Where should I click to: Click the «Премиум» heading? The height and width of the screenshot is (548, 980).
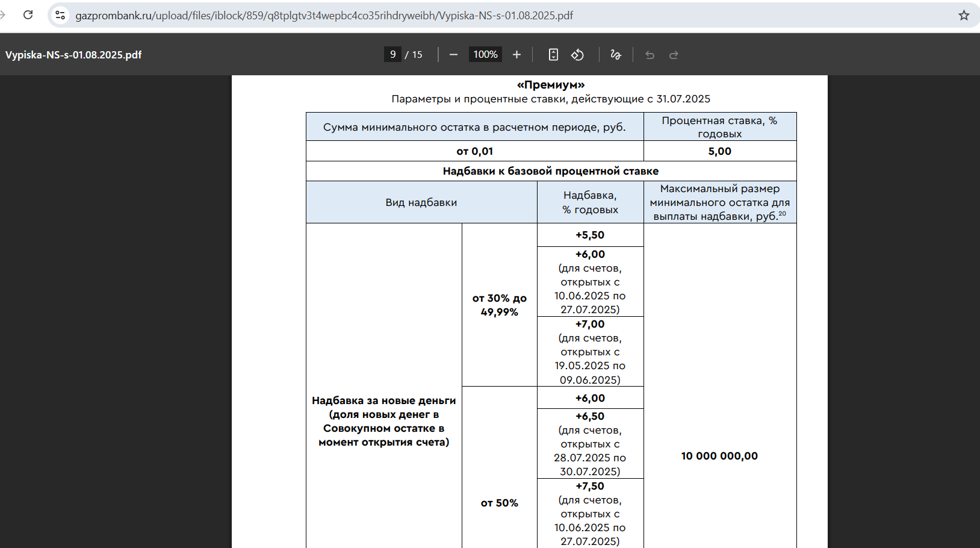[551, 85]
